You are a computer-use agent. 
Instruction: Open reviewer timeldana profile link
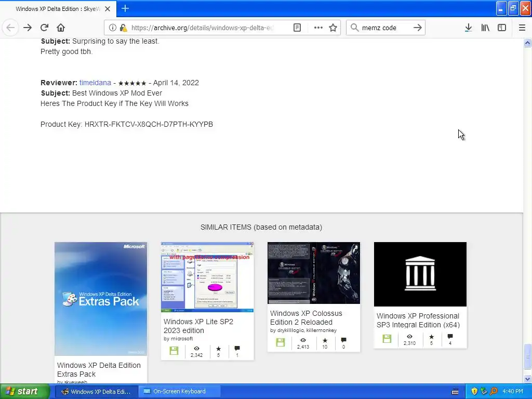(x=95, y=83)
